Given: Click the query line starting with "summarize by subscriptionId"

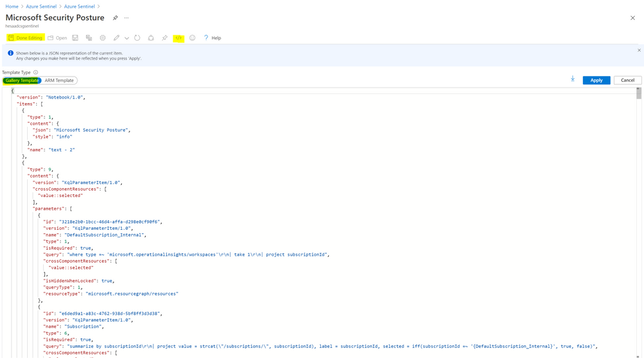Looking at the screenshot, I should [x=320, y=346].
